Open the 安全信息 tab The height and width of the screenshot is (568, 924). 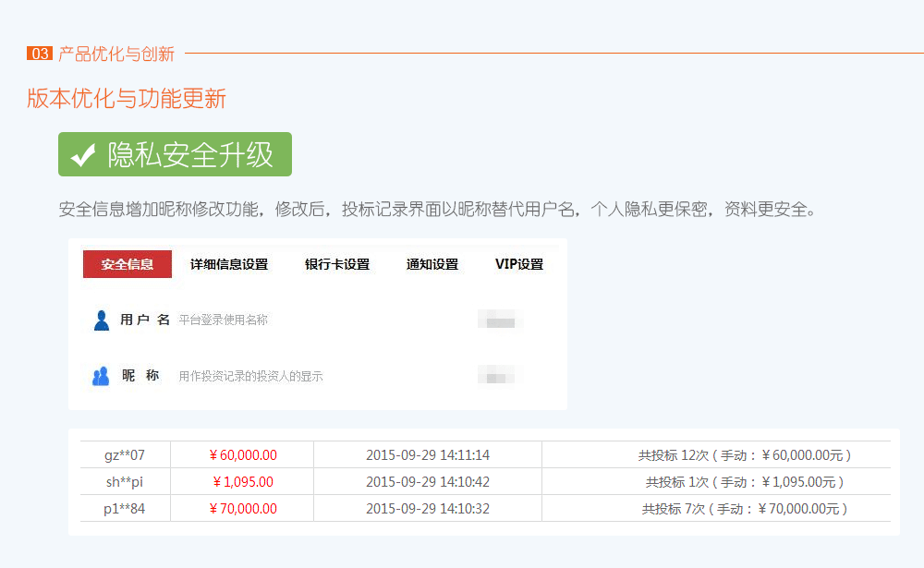(128, 264)
